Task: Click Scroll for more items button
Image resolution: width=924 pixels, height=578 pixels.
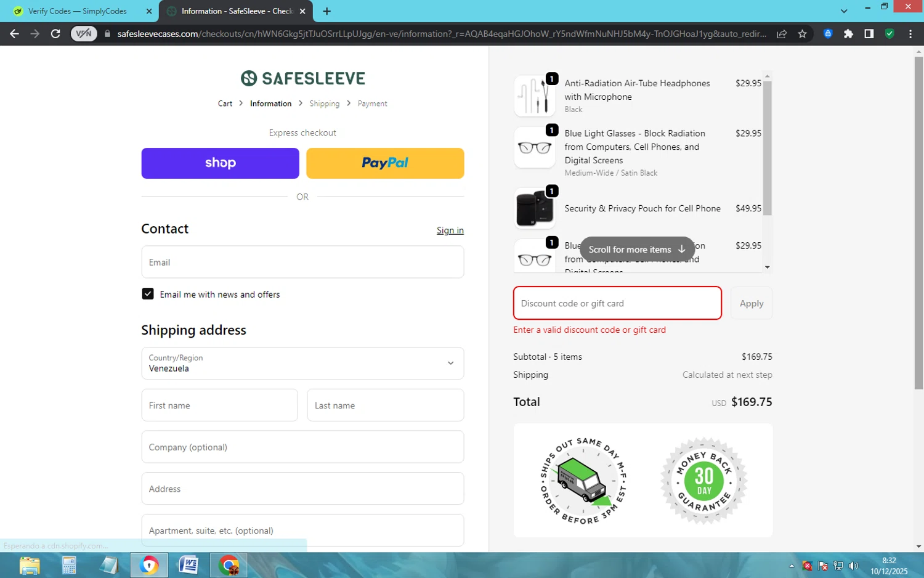Action: click(x=637, y=249)
